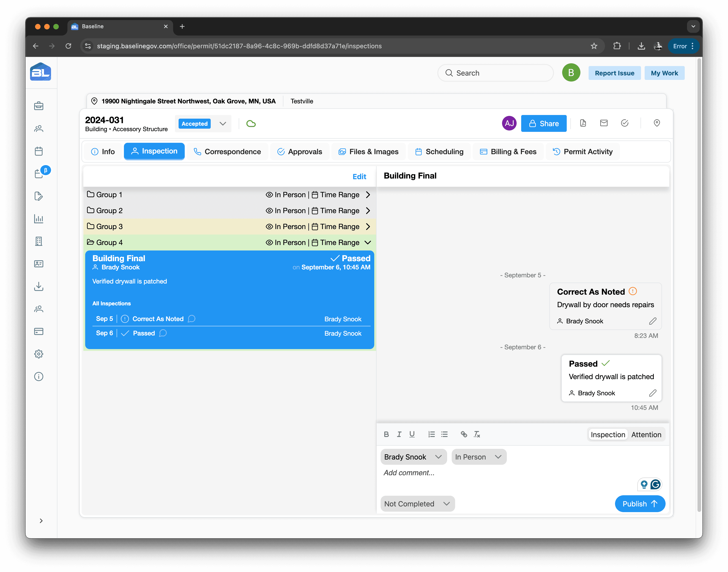The height and width of the screenshot is (572, 728).
Task: Switch to the Approvals tab
Action: pyautogui.click(x=300, y=151)
